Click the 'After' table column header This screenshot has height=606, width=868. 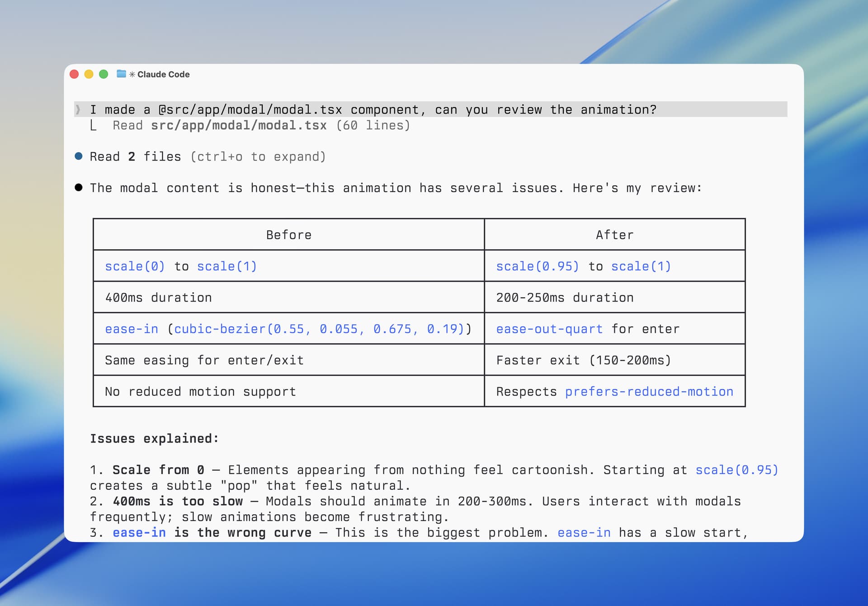[614, 235]
